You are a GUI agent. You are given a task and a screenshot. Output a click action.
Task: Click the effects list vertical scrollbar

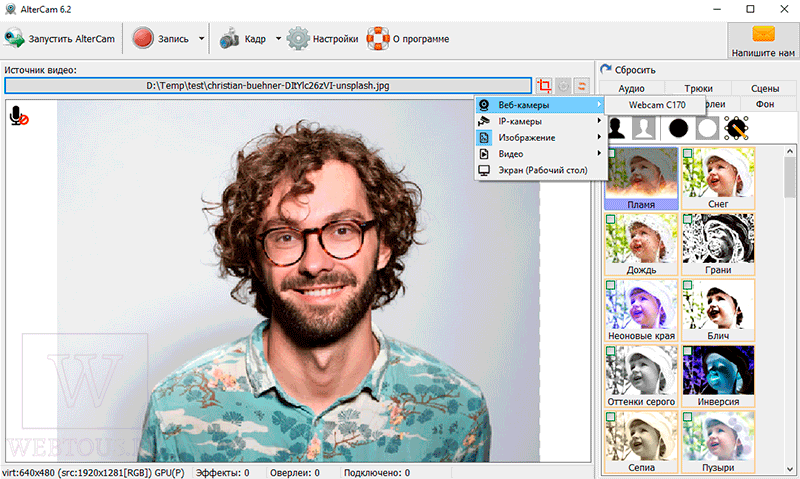pos(789,310)
